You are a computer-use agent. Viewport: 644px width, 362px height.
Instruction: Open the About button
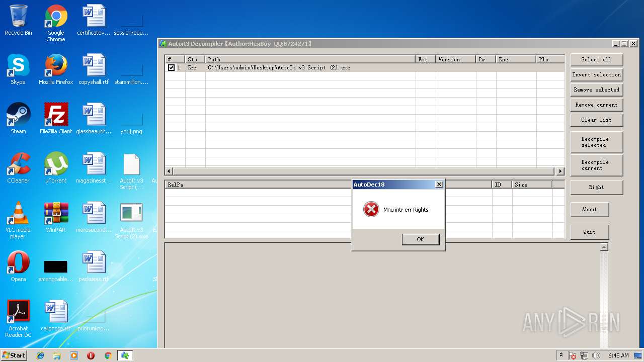pyautogui.click(x=589, y=209)
